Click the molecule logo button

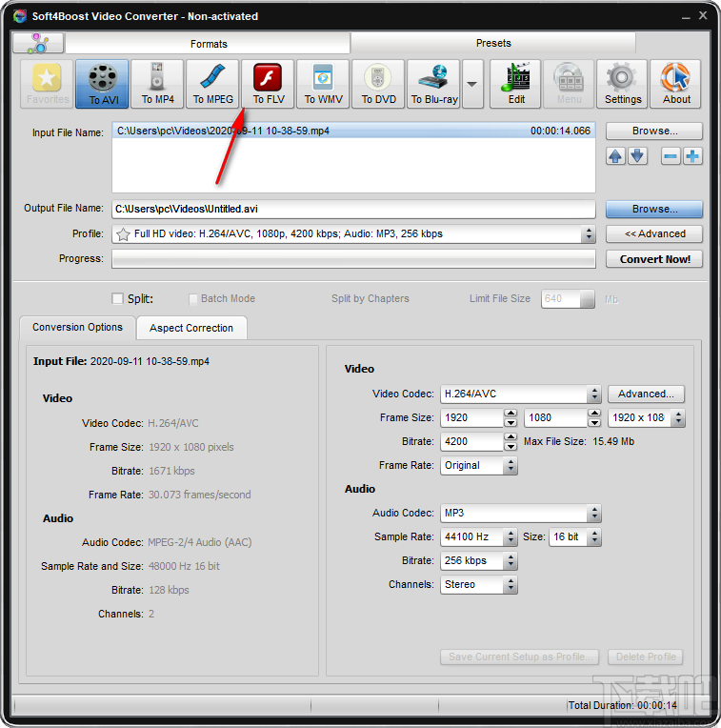click(38, 43)
